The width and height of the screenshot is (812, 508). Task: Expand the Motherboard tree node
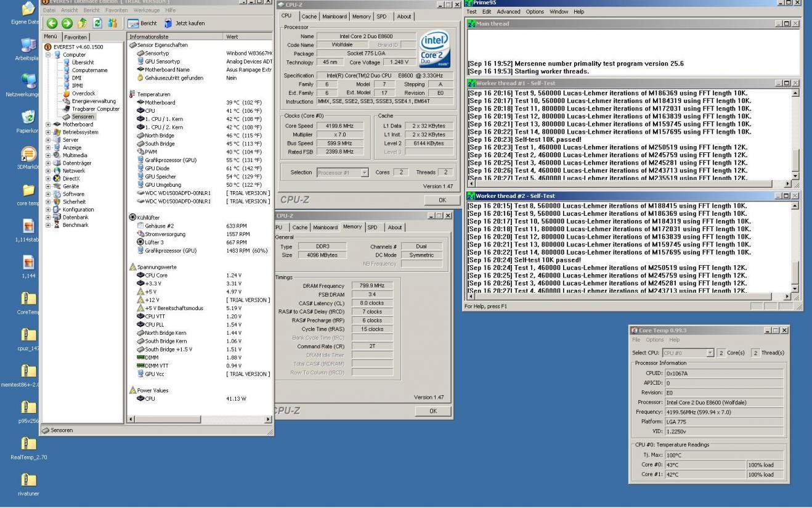point(49,125)
